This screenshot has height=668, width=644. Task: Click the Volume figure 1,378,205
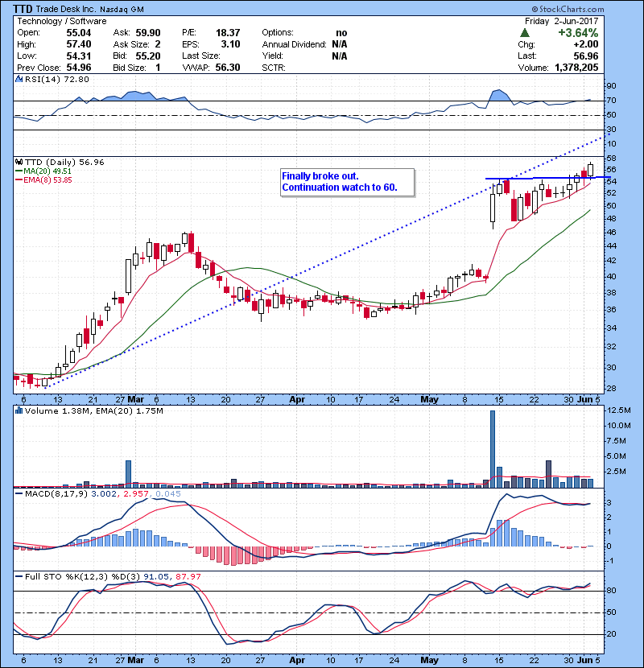[x=576, y=68]
